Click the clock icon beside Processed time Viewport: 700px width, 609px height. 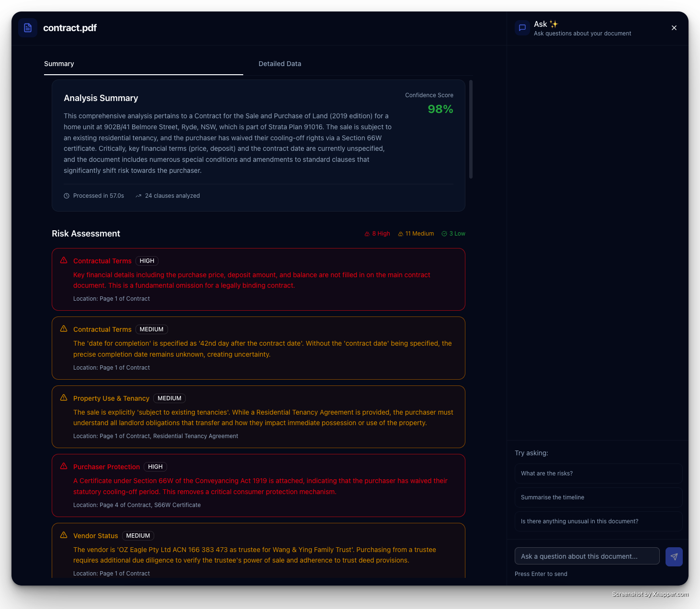click(x=67, y=196)
